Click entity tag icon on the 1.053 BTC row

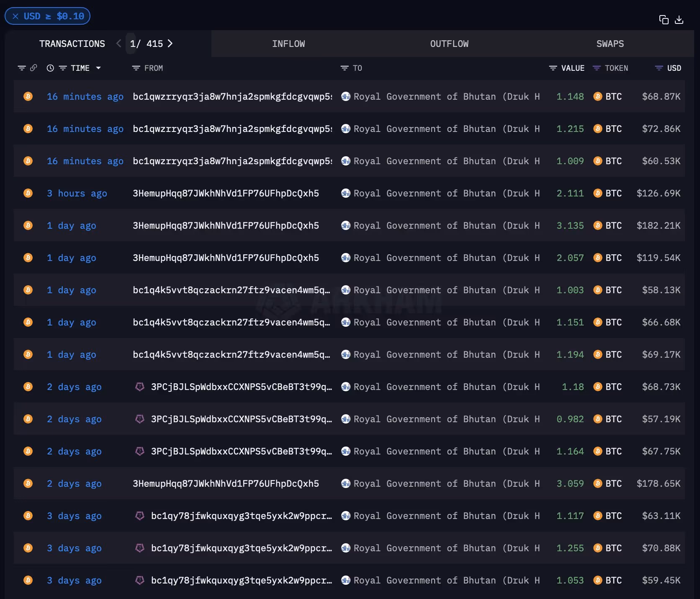point(140,580)
